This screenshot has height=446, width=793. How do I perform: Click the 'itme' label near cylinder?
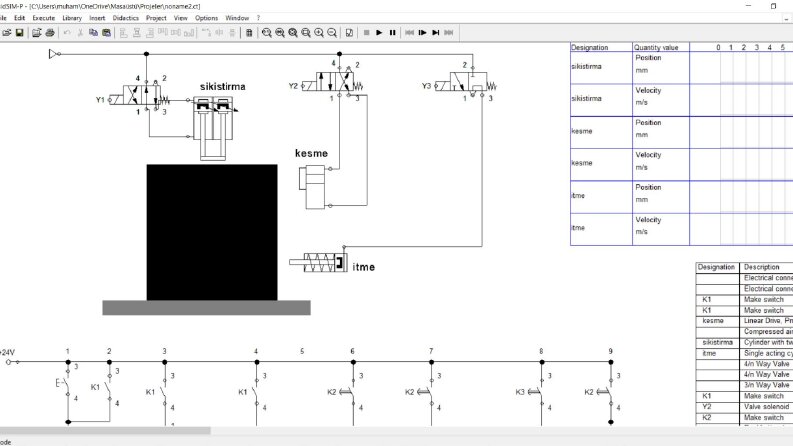[x=364, y=267]
